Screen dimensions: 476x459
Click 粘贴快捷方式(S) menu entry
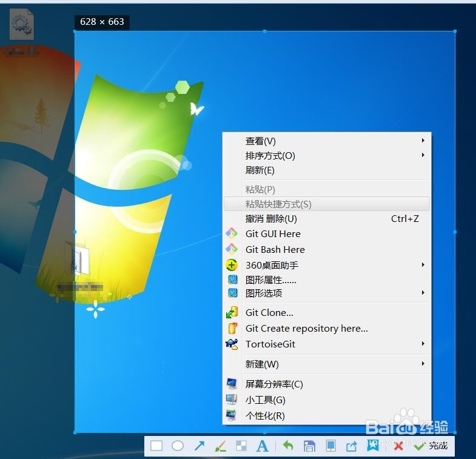327,204
